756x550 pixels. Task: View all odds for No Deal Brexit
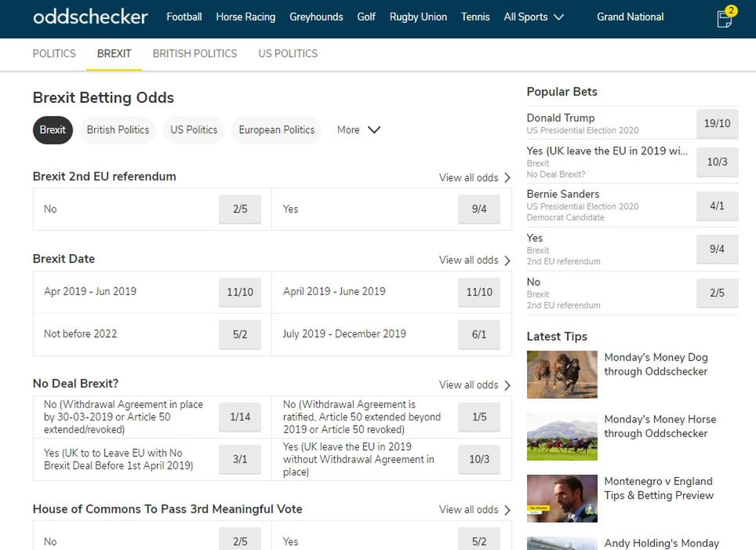(x=474, y=385)
